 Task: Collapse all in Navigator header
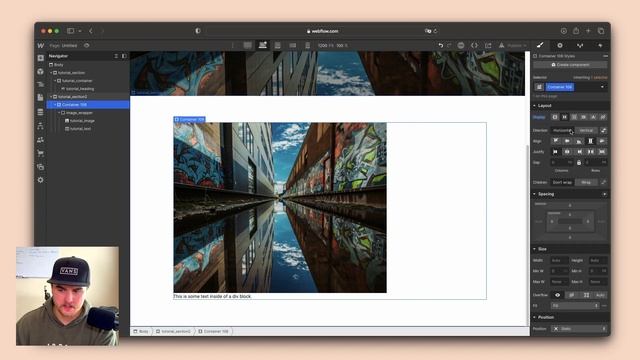(116, 56)
